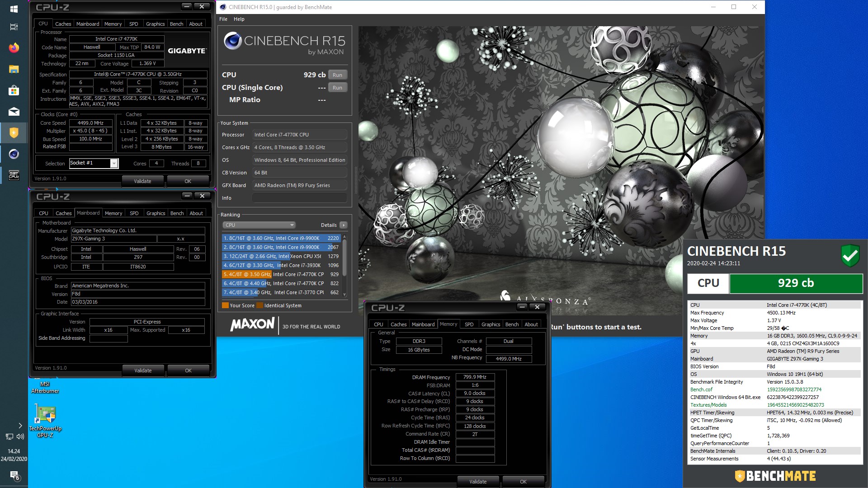The image size is (868, 488).
Task: Click Validate in the Memory CPU-Z window
Action: point(478,482)
